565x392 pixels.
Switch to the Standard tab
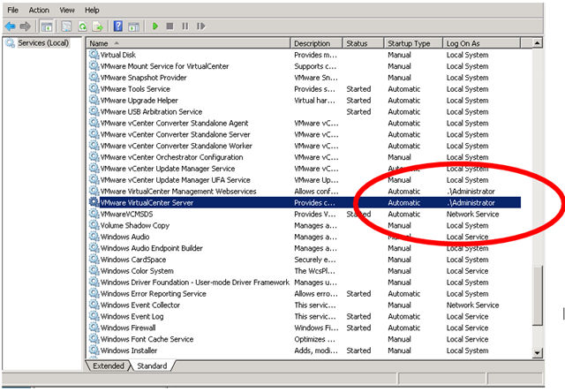pos(152,366)
